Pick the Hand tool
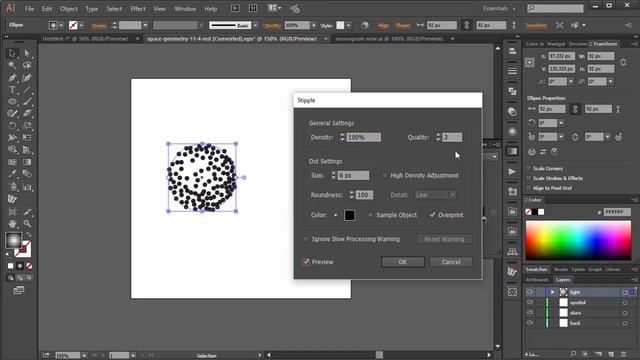The height and width of the screenshot is (360, 640). point(12,223)
